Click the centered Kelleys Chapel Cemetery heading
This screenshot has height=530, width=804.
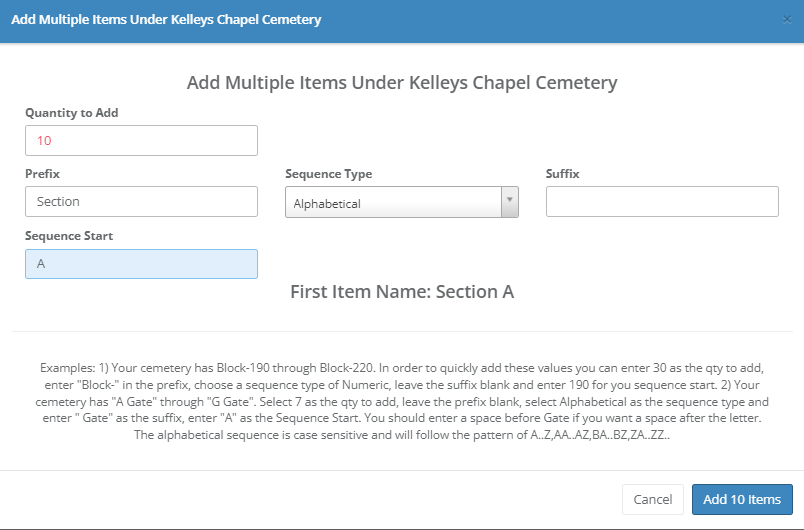click(402, 82)
